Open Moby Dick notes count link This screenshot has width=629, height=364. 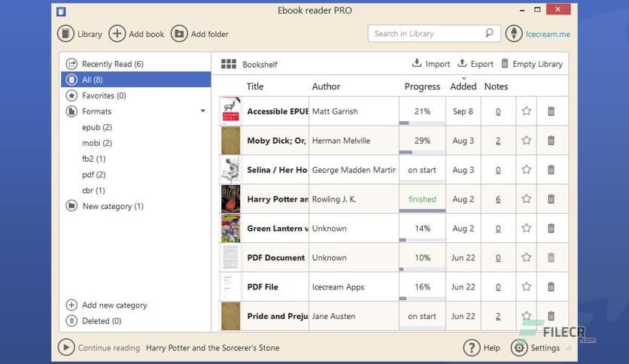(x=498, y=141)
